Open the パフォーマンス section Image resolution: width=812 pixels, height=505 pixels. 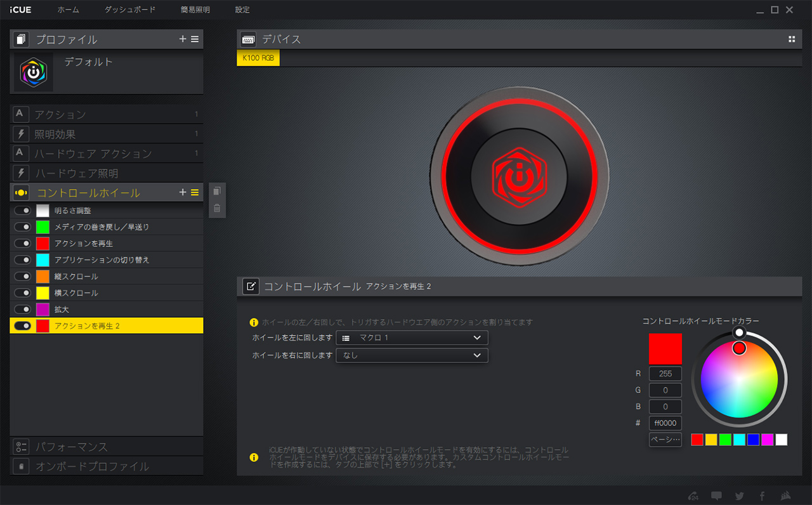(x=107, y=447)
